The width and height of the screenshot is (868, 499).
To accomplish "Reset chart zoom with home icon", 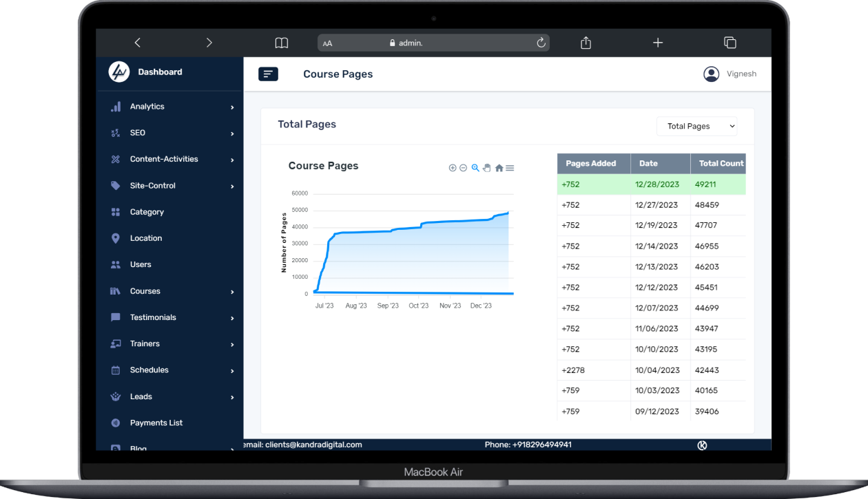I will pos(499,168).
